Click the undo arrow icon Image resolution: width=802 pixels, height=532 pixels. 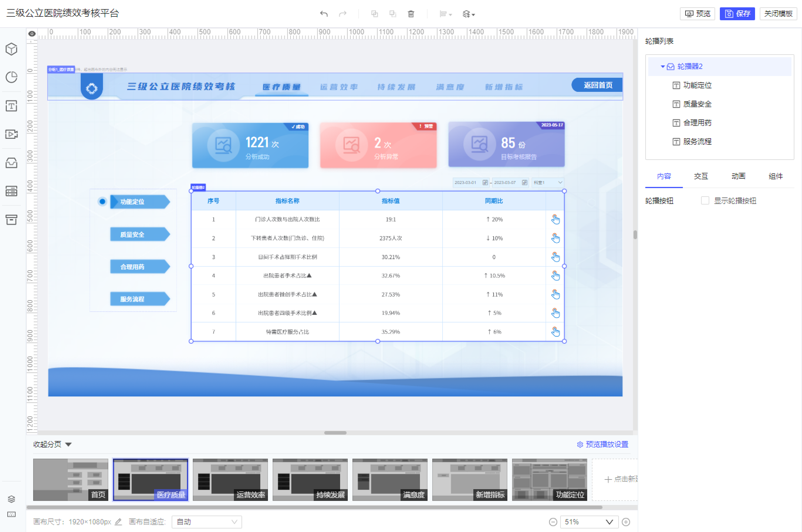click(324, 14)
